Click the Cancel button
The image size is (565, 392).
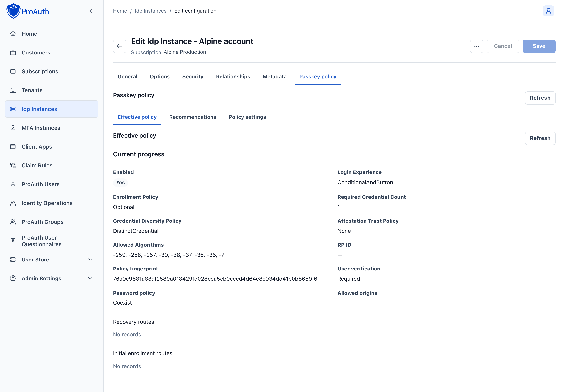pos(503,46)
